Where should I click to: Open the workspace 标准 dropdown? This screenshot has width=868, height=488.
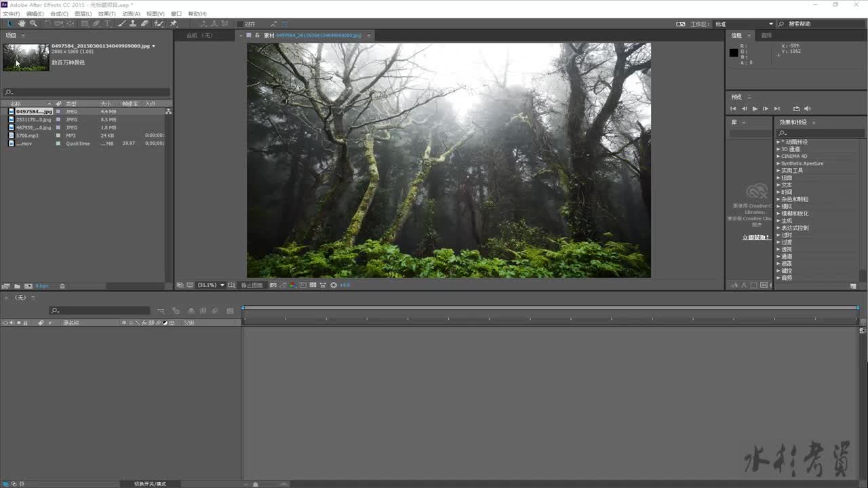pyautogui.click(x=744, y=24)
